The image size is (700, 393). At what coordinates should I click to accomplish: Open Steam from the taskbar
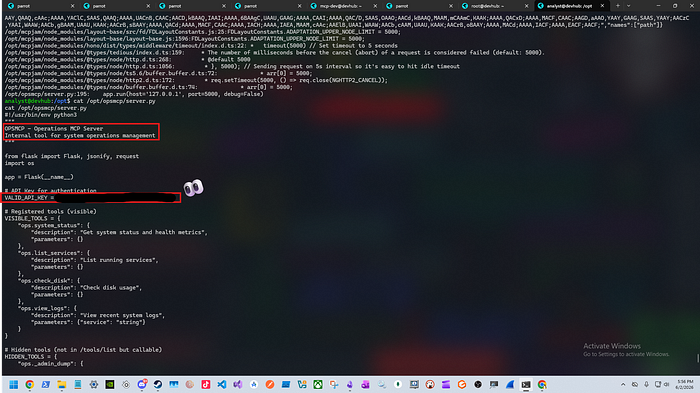[158, 385]
